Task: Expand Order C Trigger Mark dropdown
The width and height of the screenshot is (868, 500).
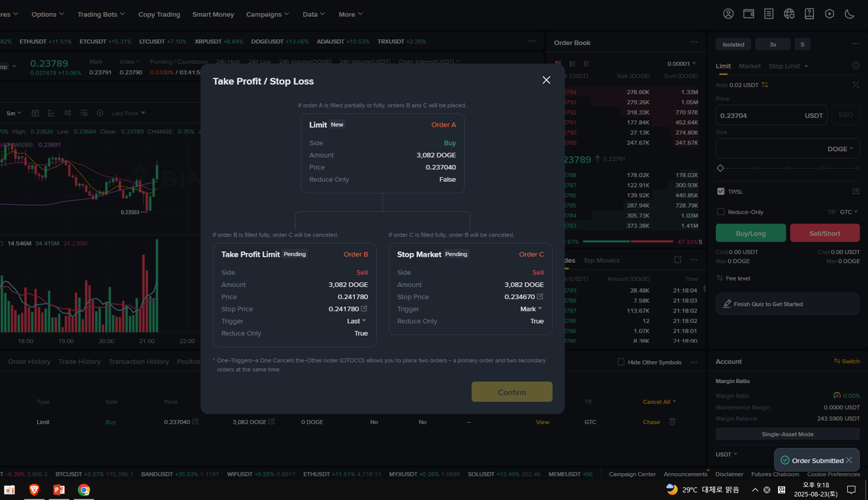Action: click(531, 309)
